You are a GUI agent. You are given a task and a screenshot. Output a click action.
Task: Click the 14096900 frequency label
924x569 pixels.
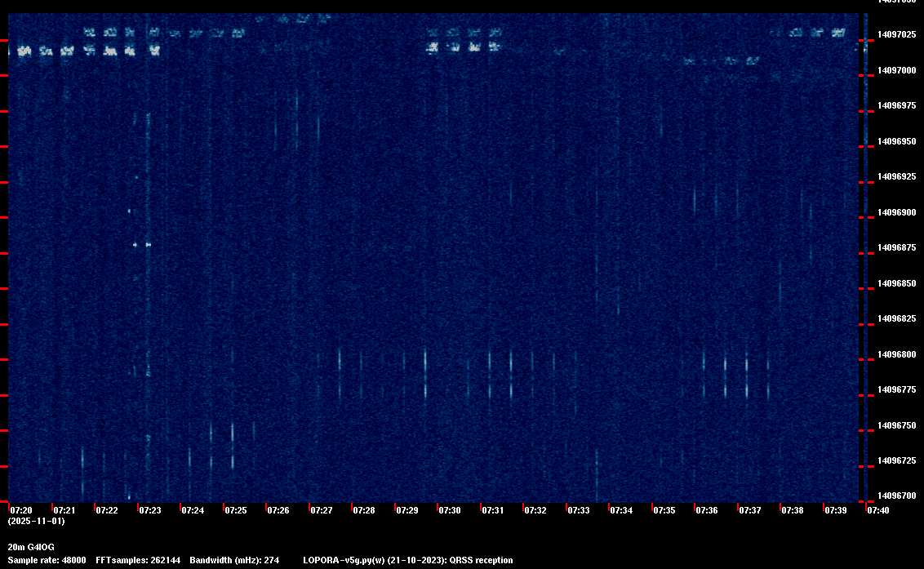[x=896, y=212]
